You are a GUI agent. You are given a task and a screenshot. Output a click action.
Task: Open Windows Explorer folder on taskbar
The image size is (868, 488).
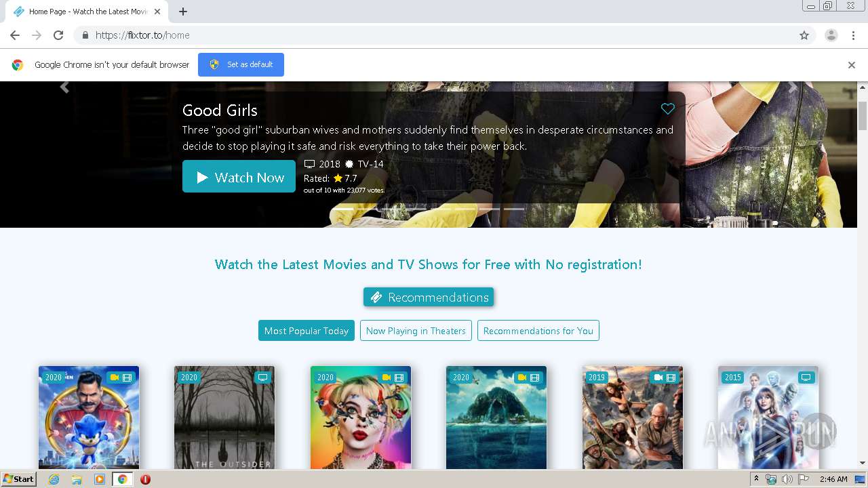tap(77, 479)
